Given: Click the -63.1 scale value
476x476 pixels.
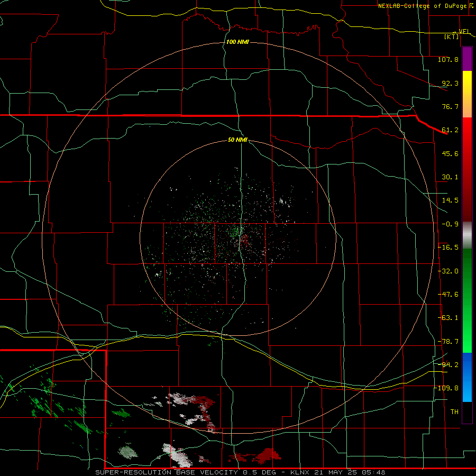Looking at the screenshot, I should [x=448, y=318].
